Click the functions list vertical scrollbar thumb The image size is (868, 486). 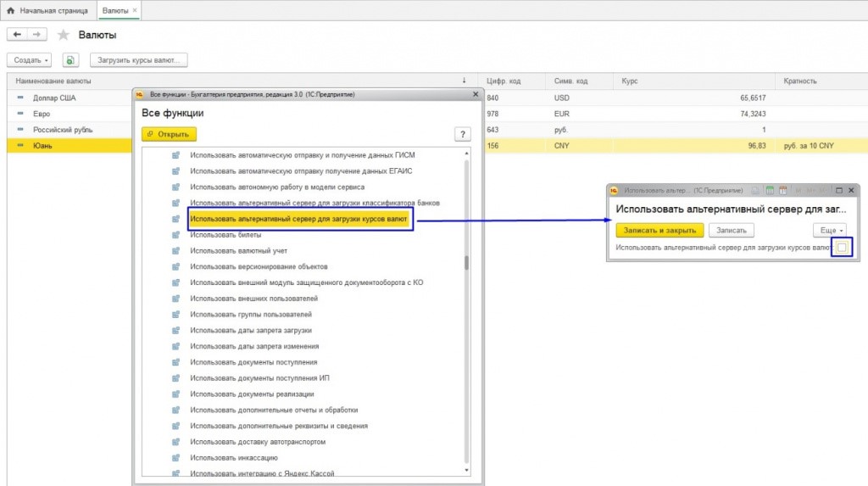tap(465, 263)
